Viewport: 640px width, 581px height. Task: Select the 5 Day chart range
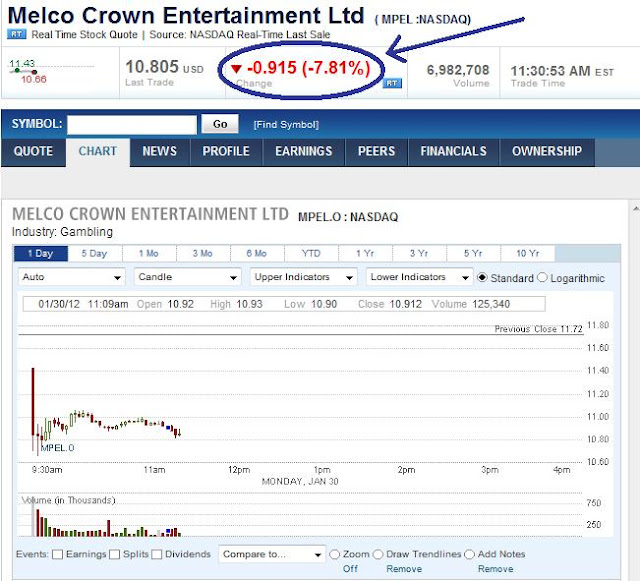(x=94, y=254)
